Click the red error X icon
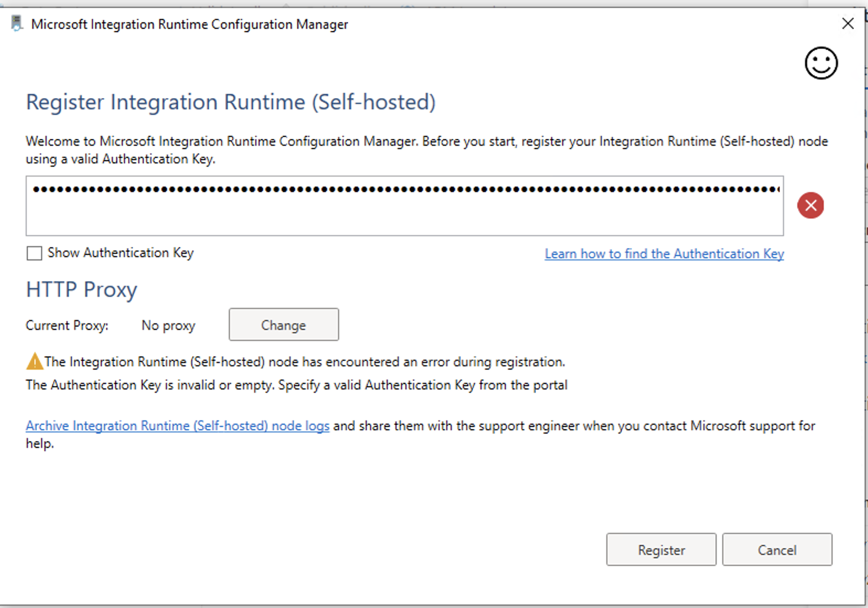The height and width of the screenshot is (608, 868). pos(811,206)
